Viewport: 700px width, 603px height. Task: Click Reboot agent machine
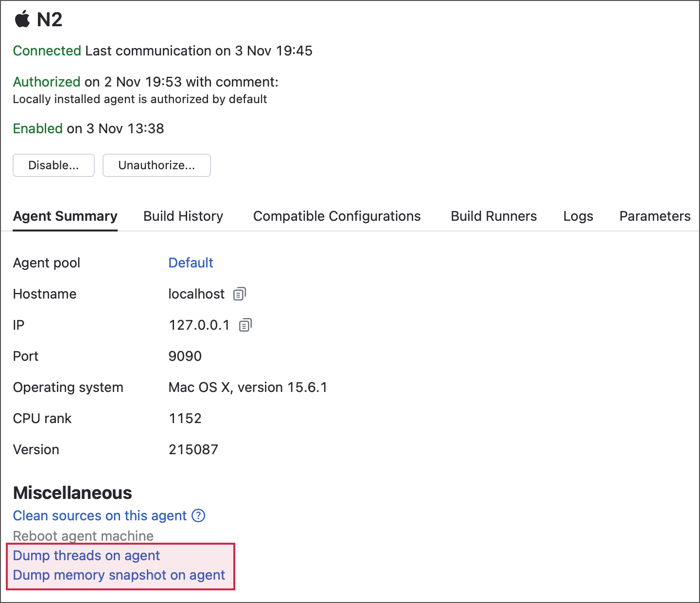(83, 536)
